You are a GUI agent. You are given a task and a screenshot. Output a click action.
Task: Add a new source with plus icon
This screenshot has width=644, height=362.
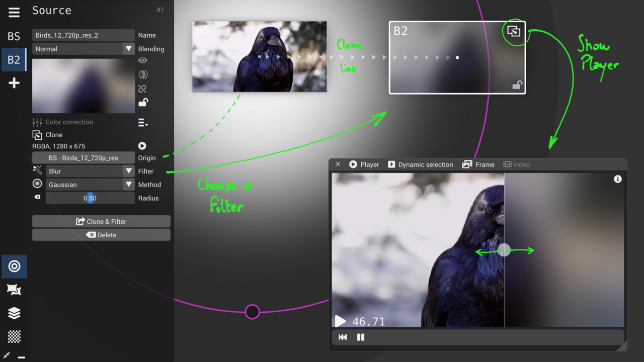coord(14,83)
